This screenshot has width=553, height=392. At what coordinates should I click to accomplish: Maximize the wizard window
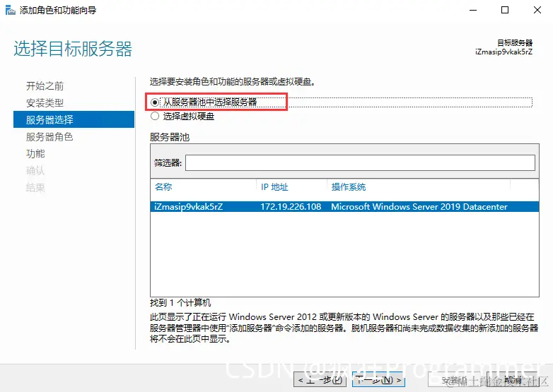point(505,10)
